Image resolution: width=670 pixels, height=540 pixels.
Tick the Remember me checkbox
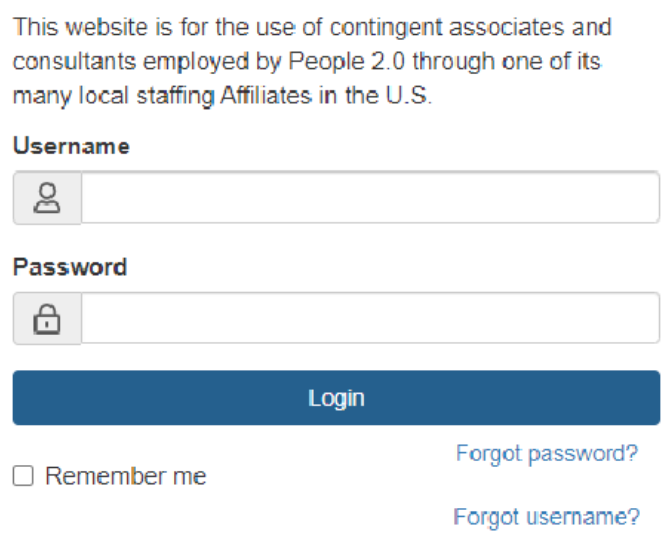pos(23,476)
